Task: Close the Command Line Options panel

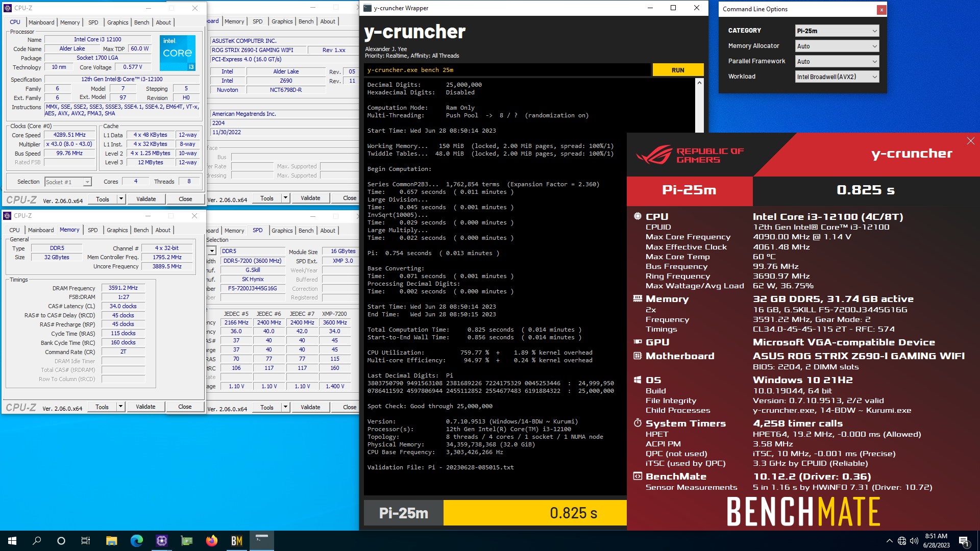Action: (881, 9)
